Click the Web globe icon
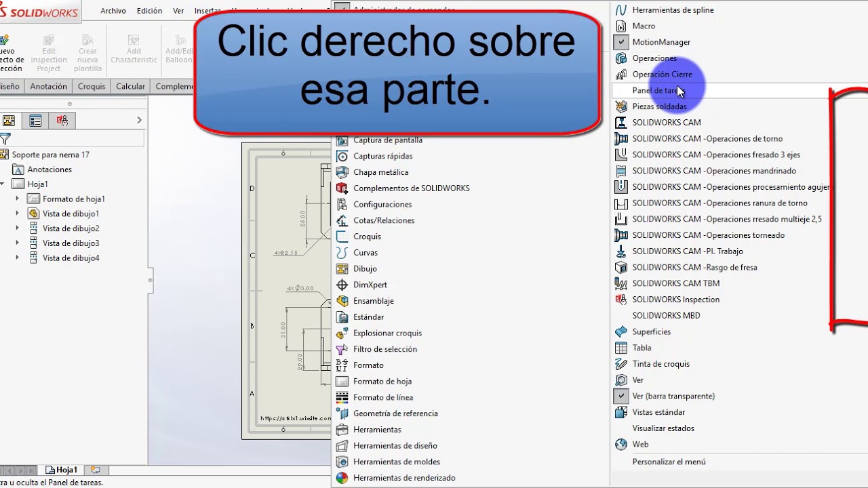 point(620,445)
